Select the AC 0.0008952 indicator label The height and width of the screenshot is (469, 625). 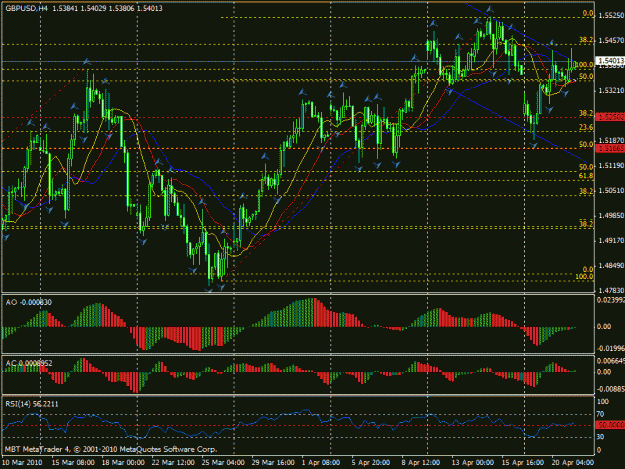pyautogui.click(x=29, y=363)
